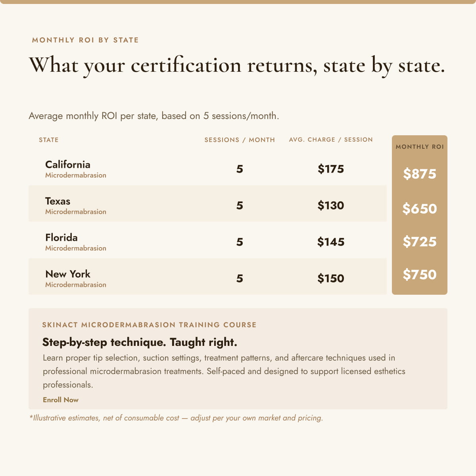
Task: Select the $725 monthly ROI figure
Action: (x=420, y=242)
